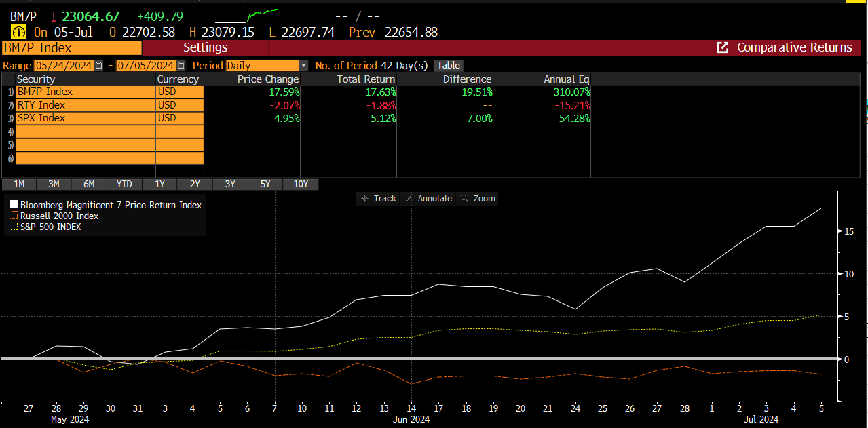Toggle the Russell 2000 legend swatch
The image size is (868, 428).
[13, 216]
